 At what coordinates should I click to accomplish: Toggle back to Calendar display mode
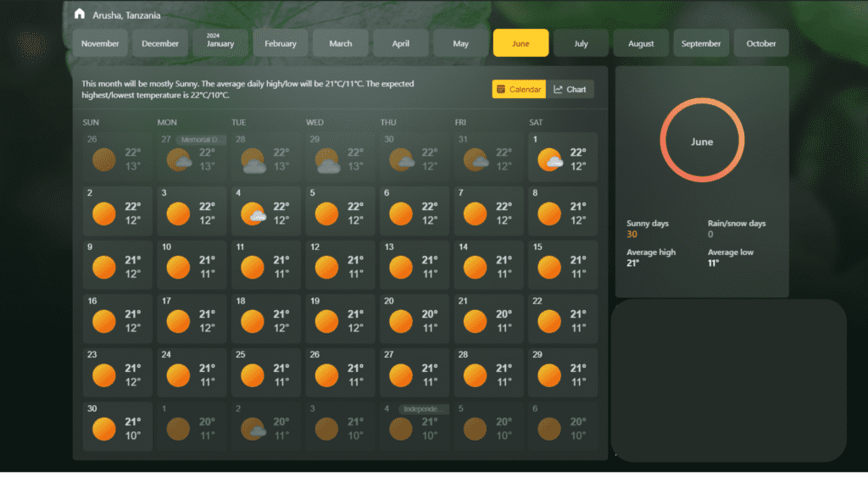pyautogui.click(x=519, y=89)
